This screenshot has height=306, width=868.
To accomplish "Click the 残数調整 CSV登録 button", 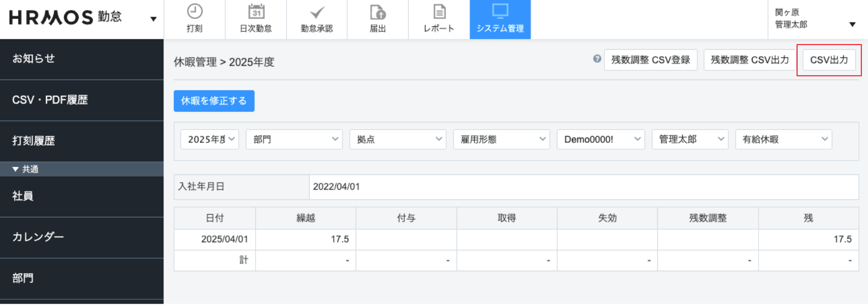I will (x=650, y=60).
